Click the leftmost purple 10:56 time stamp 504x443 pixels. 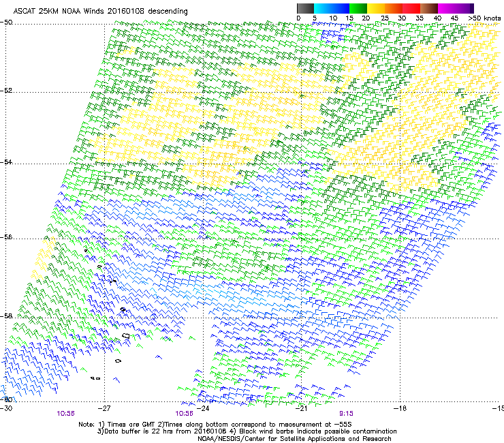pos(65,414)
